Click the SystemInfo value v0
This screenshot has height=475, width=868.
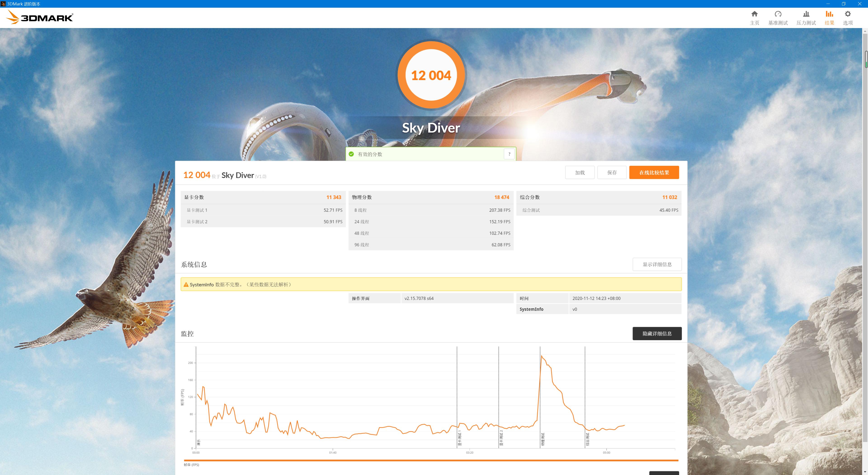point(575,309)
